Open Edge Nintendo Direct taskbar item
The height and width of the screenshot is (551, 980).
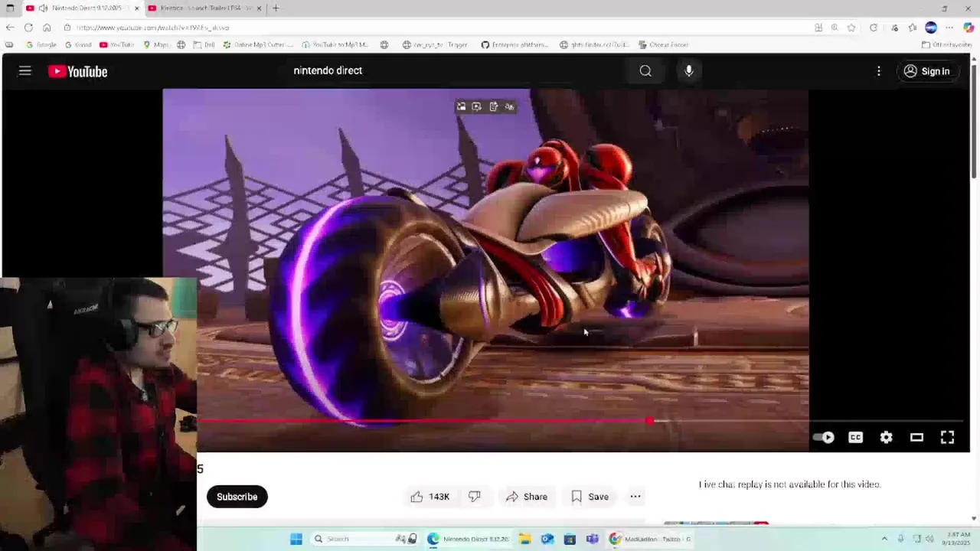pos(469,539)
